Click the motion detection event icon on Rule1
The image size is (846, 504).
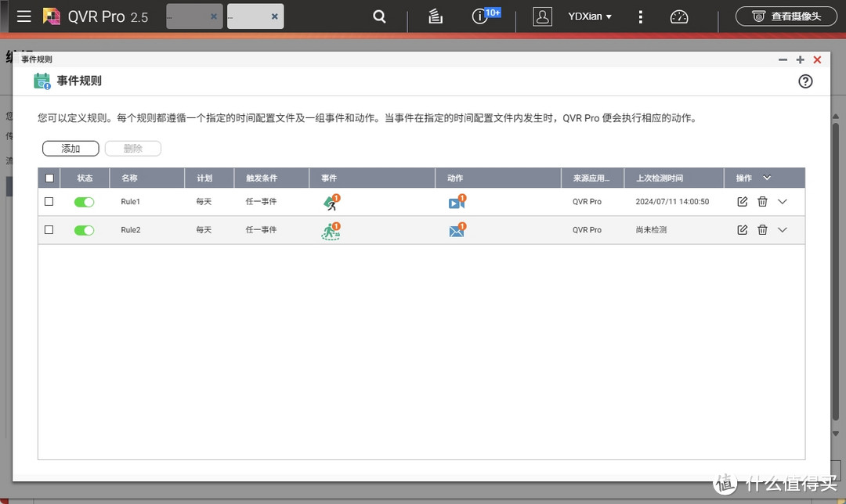[x=330, y=201]
